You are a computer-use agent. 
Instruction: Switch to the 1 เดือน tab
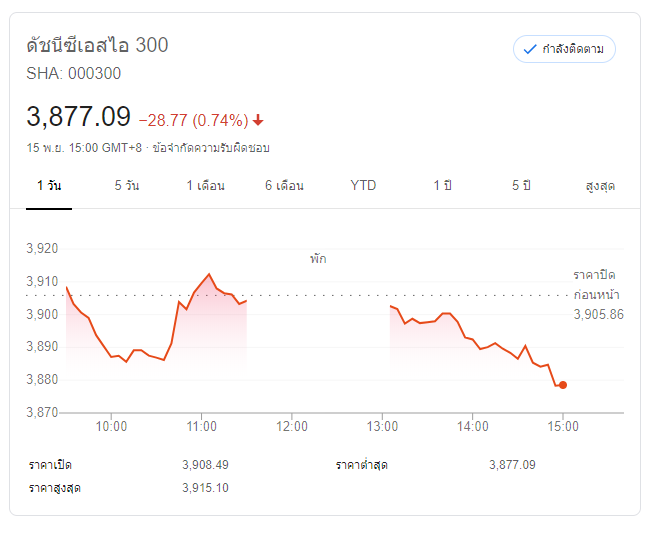(205, 186)
